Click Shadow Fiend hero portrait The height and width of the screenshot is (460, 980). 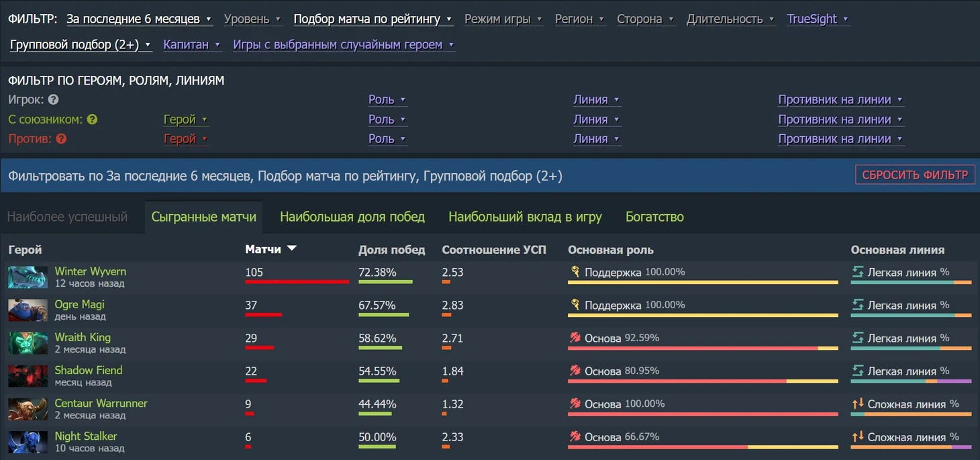coord(28,376)
